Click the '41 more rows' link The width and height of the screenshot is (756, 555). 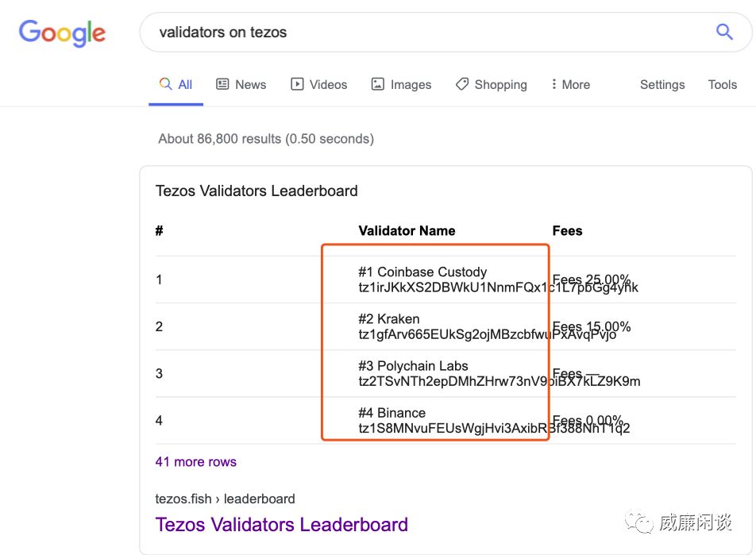click(x=195, y=462)
